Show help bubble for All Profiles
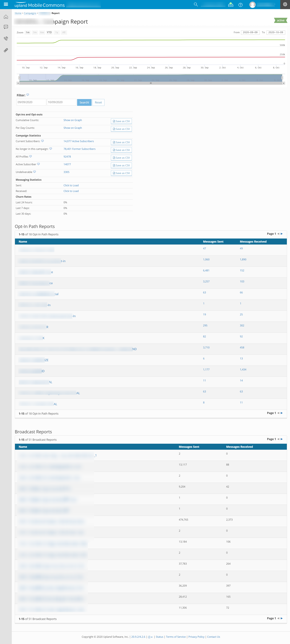The width and height of the screenshot is (290, 644). tap(31, 156)
